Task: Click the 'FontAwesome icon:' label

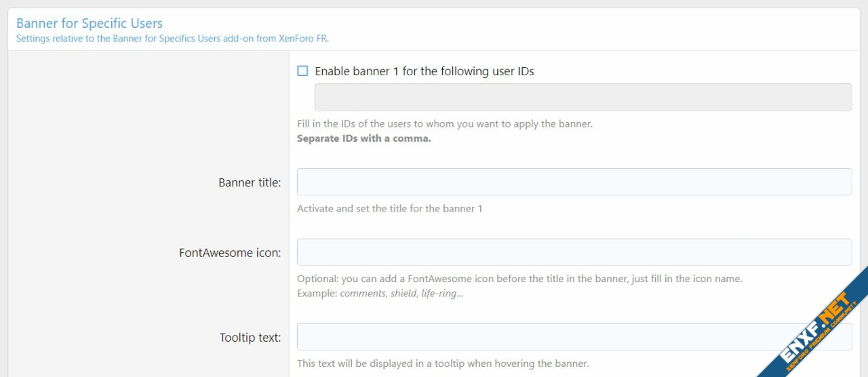Action: point(229,253)
